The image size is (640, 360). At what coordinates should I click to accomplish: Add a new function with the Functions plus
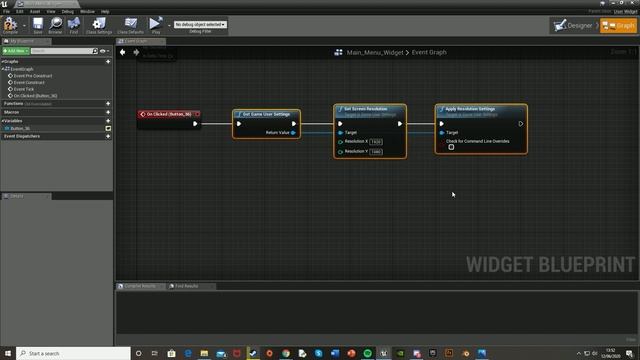(108, 104)
